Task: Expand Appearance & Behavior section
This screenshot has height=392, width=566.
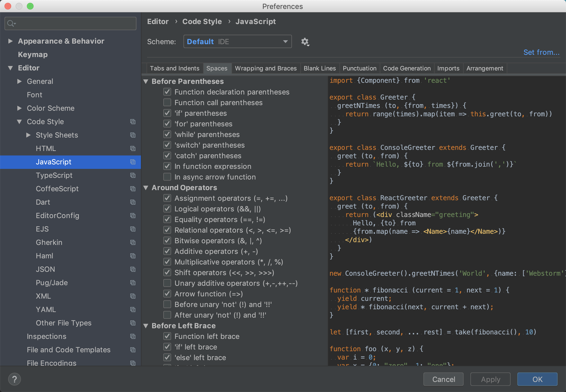Action: pos(11,41)
